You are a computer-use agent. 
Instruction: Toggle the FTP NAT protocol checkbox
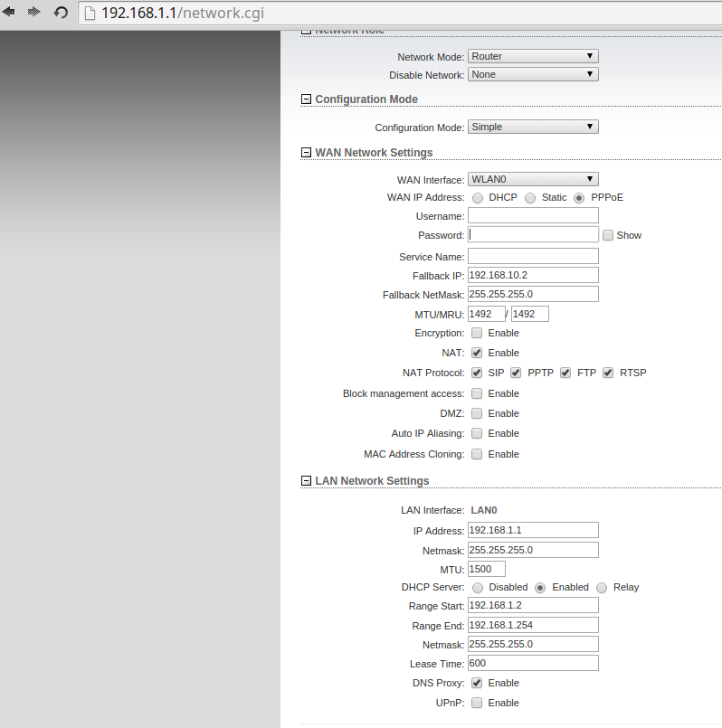[565, 373]
